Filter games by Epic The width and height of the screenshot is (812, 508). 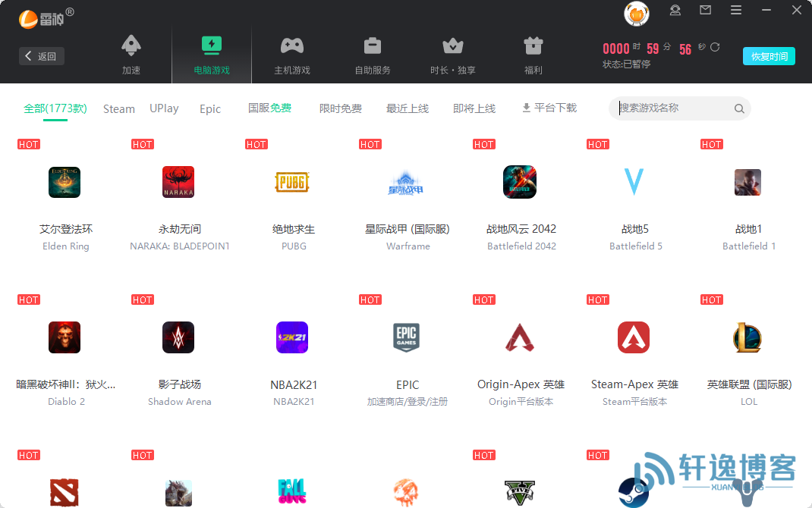(210, 109)
